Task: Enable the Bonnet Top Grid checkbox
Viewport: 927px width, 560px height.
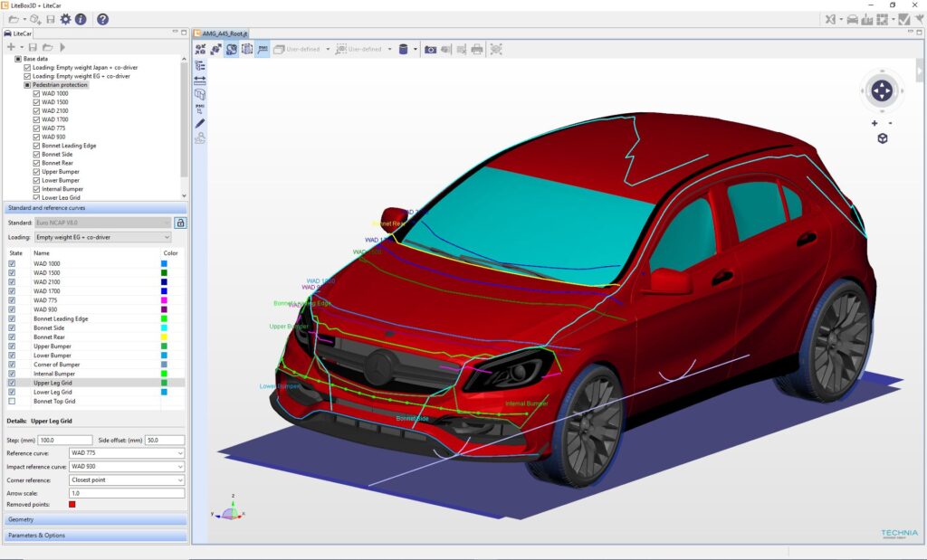Action: [12, 401]
